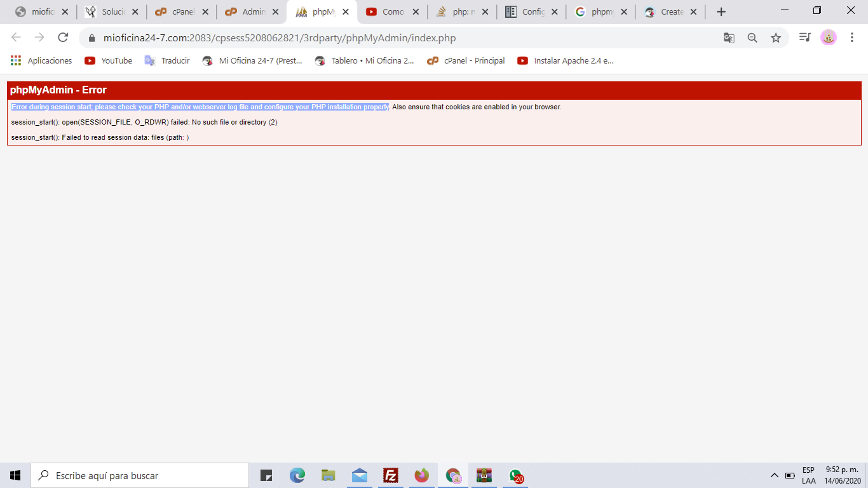Open the media control icon
This screenshot has width=868, height=488.
point(804,37)
